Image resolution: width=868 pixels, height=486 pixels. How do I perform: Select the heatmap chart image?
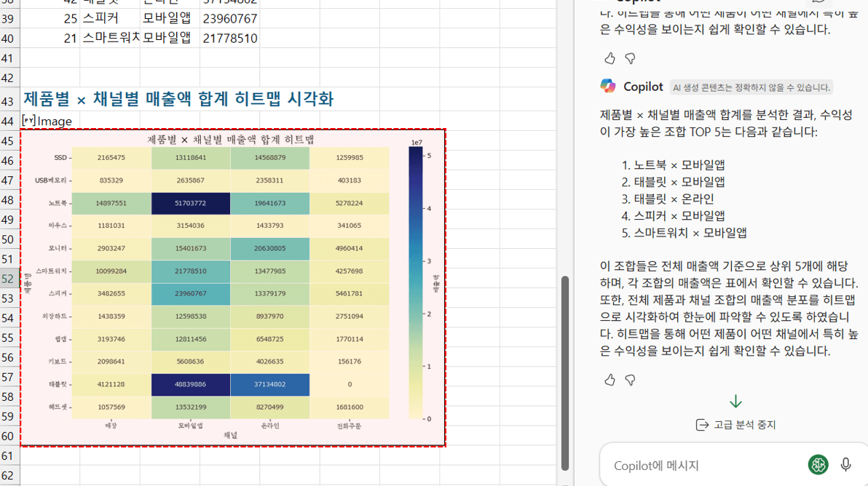tap(233, 287)
